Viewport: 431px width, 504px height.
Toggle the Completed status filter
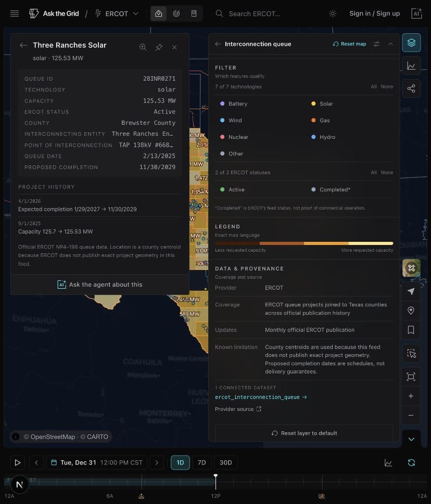pos(331,190)
